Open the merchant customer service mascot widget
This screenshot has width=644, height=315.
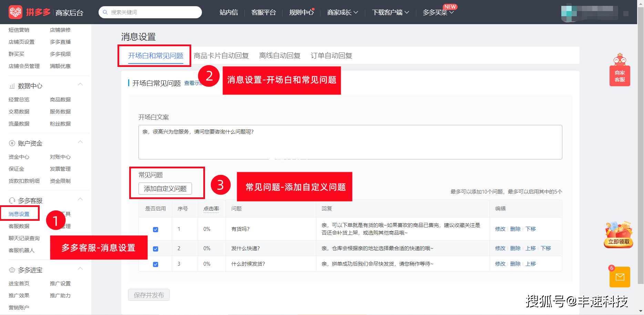[620, 70]
